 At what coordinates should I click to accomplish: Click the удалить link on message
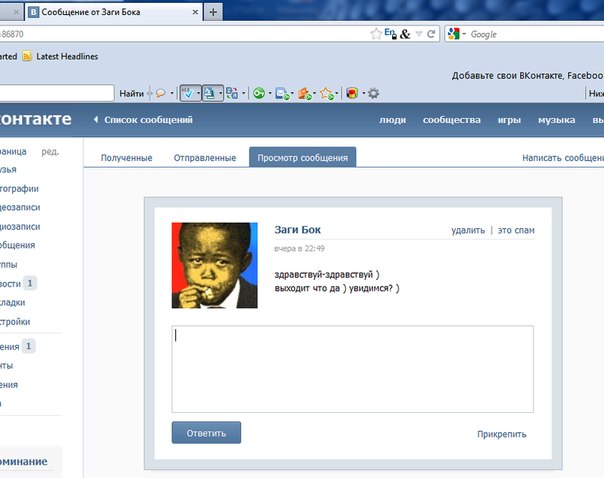coord(467,230)
